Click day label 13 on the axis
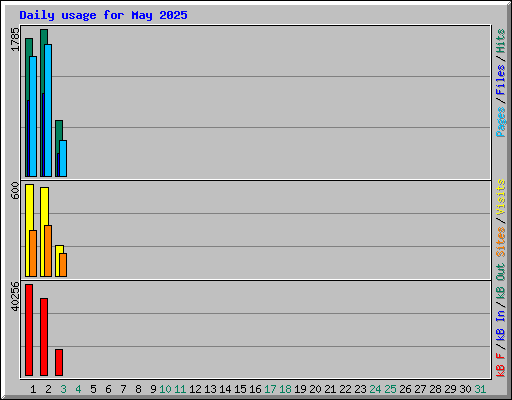 pos(210,389)
